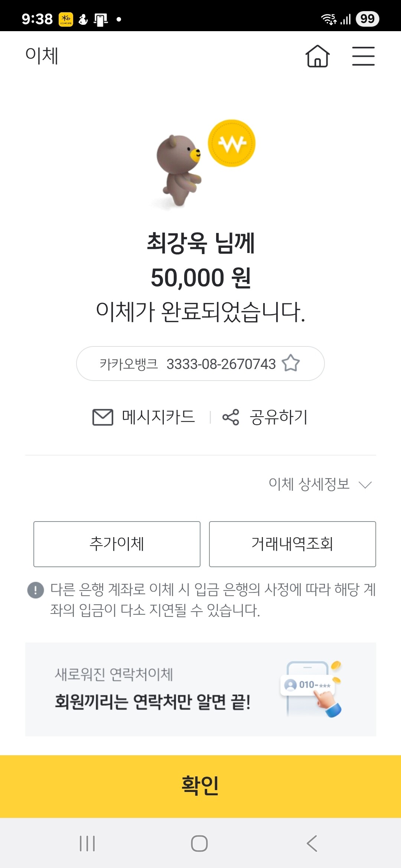Tap the home icon in header
401x868 pixels.
pos(317,56)
